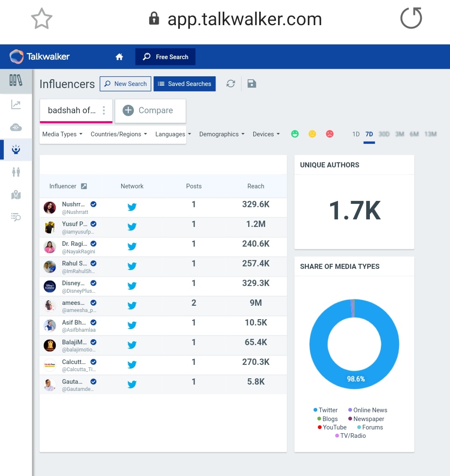Open the world map view from sidebar
The height and width of the screenshot is (476, 450).
[x=16, y=195]
